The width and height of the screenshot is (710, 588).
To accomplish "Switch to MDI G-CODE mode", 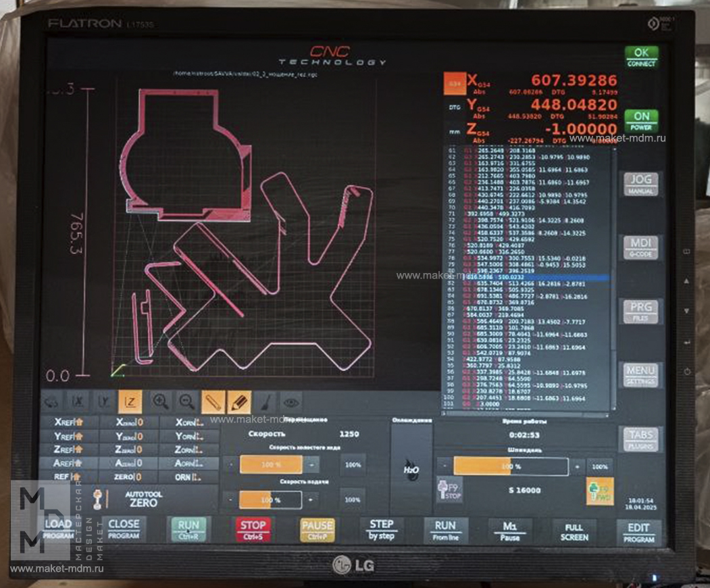I will [640, 248].
